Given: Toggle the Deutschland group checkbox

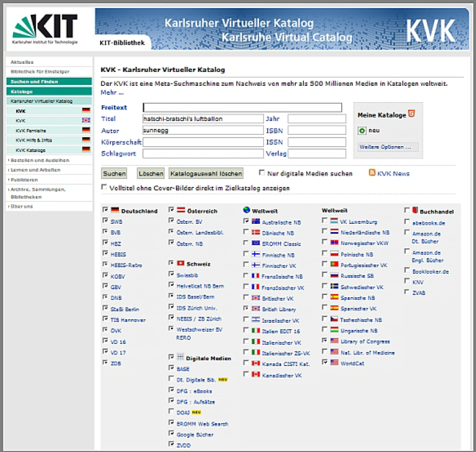Looking at the screenshot, I should point(105,210).
